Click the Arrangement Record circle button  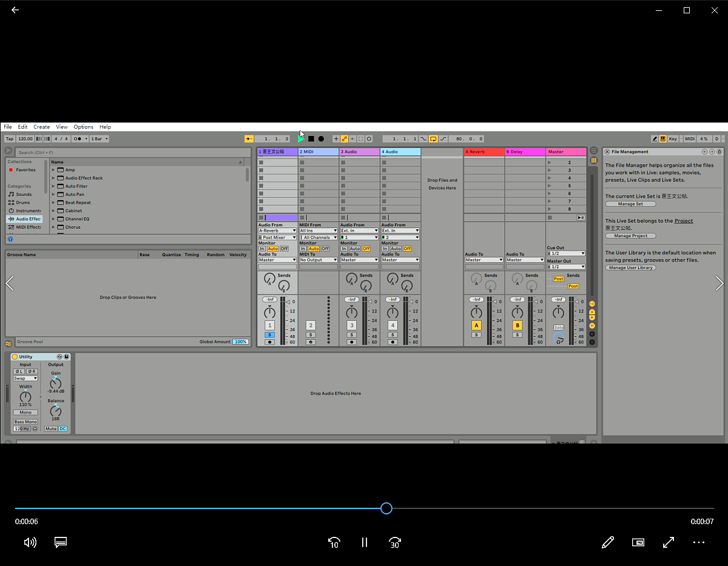tap(321, 139)
